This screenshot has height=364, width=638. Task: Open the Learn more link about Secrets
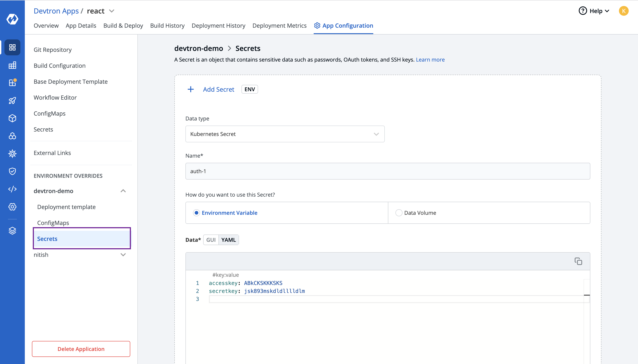430,60
